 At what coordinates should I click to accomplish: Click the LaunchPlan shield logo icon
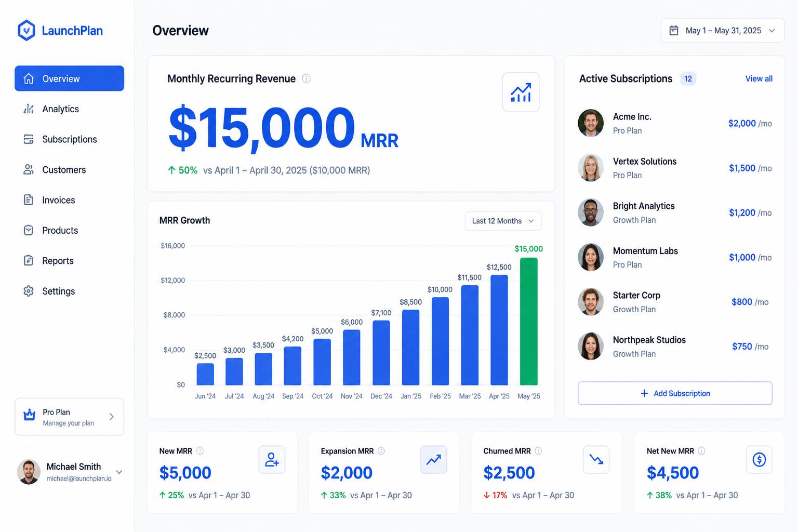point(26,31)
